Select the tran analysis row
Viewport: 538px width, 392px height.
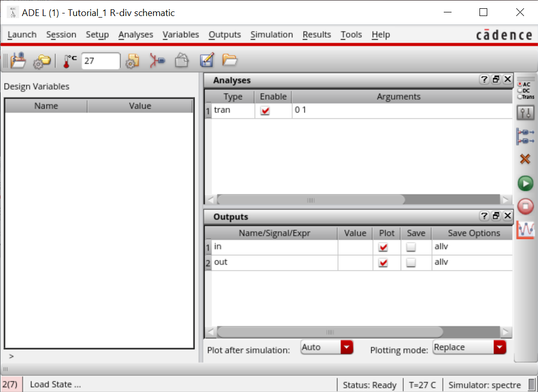point(358,111)
